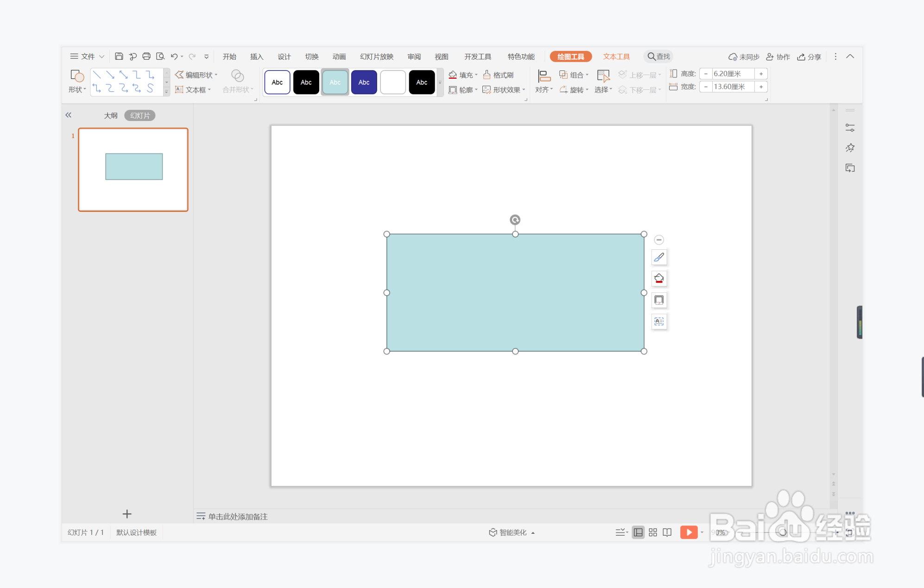Click the format painter icon 格式刷
Viewport: 924px width, 588px height.
point(499,75)
